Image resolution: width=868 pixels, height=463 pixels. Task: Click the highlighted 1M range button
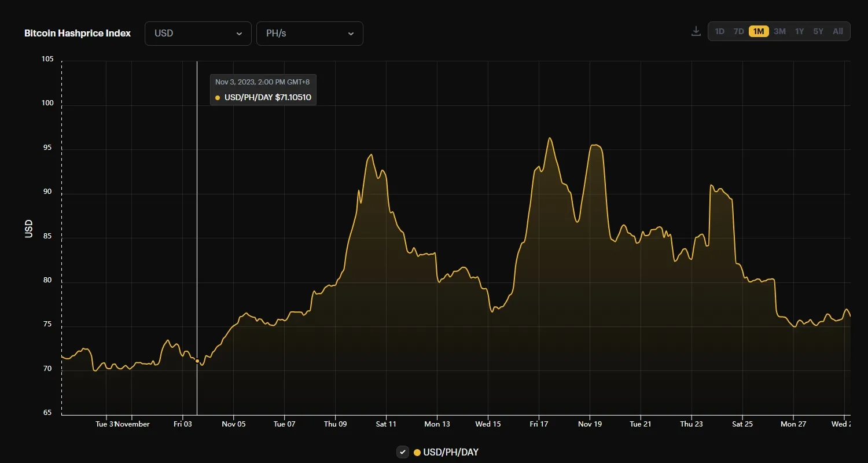tap(758, 31)
